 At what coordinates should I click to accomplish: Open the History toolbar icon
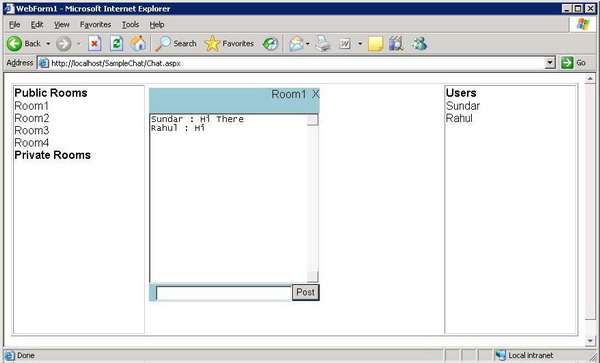point(270,44)
